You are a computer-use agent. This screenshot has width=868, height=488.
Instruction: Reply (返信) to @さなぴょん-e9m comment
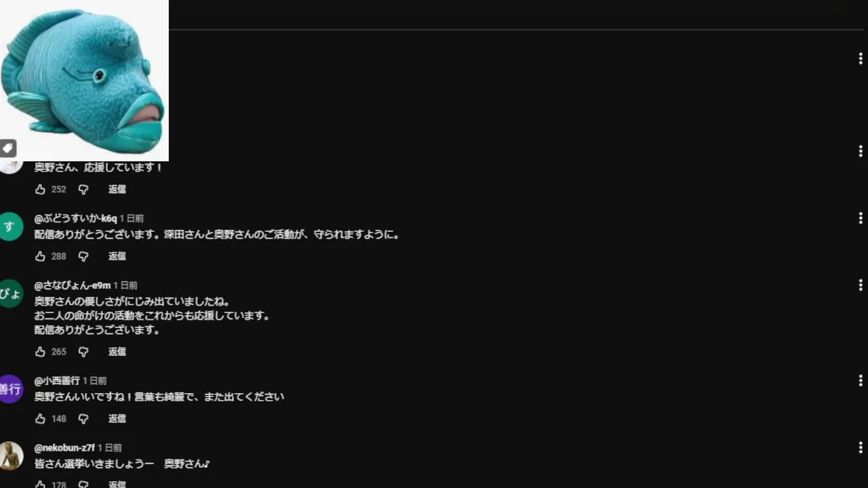(x=117, y=352)
